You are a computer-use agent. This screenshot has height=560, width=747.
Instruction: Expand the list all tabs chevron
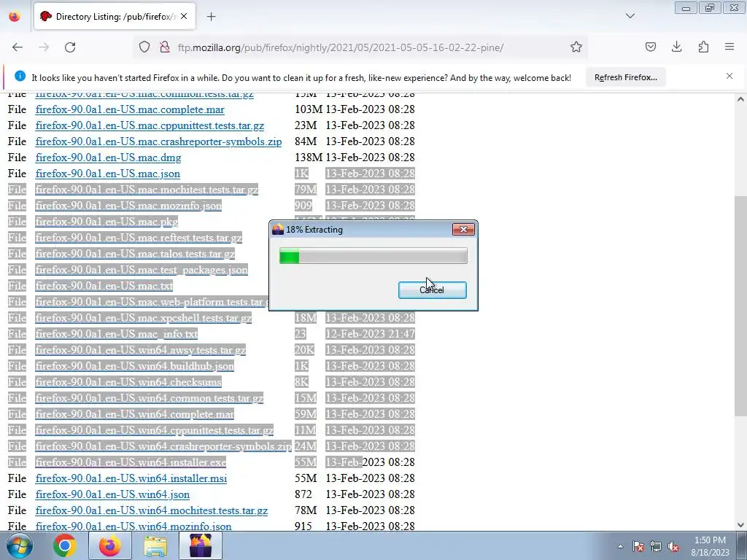pos(630,16)
